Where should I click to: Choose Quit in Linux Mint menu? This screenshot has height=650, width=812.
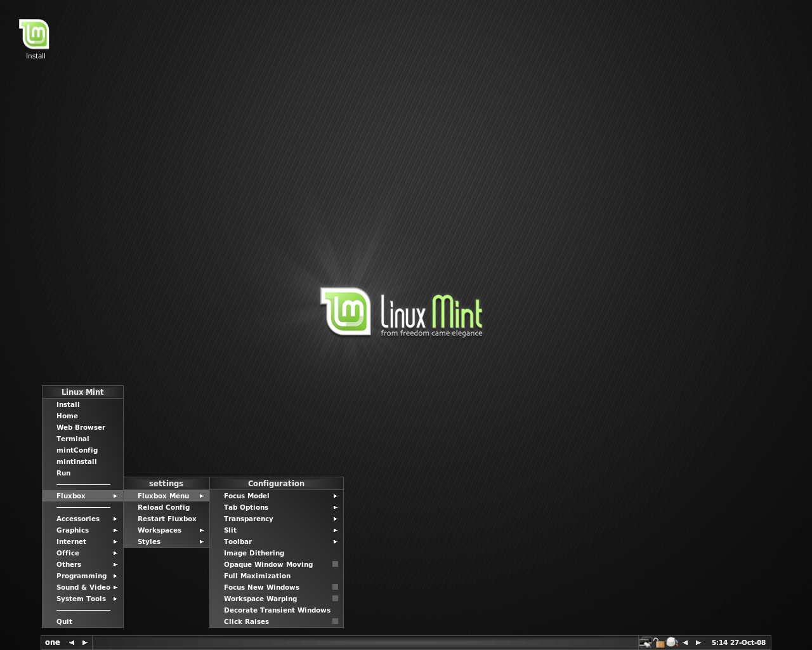[82, 621]
